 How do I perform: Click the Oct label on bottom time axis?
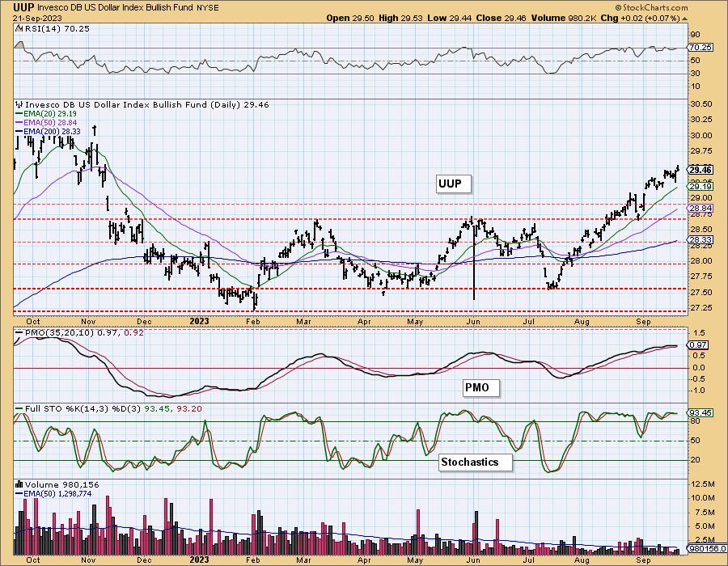tap(33, 560)
